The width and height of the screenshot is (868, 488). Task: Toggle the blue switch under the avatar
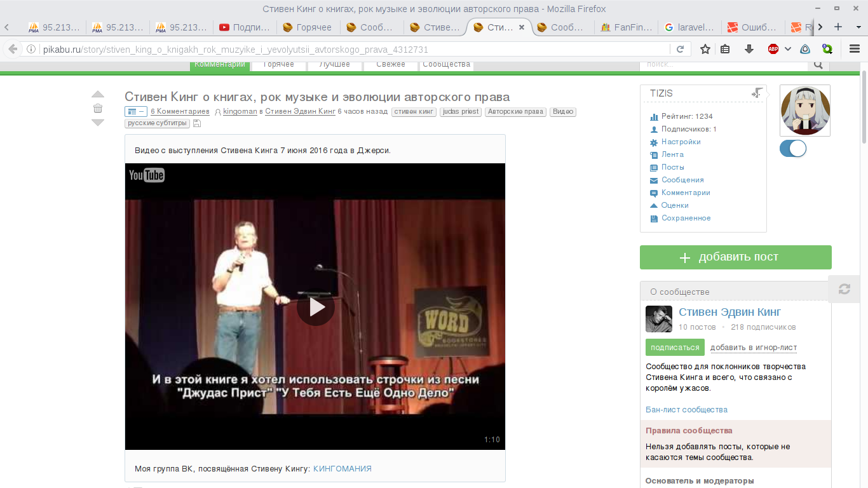pyautogui.click(x=792, y=149)
